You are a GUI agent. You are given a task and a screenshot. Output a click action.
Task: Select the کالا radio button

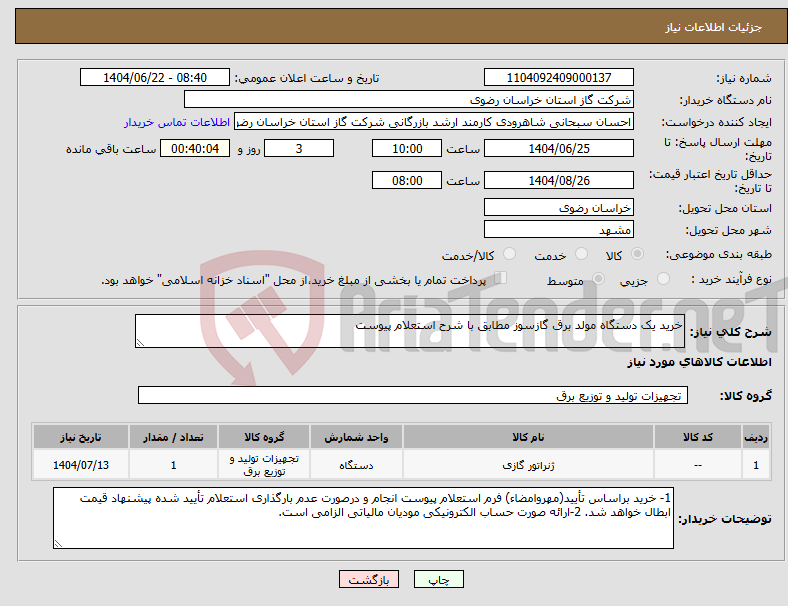[637, 254]
